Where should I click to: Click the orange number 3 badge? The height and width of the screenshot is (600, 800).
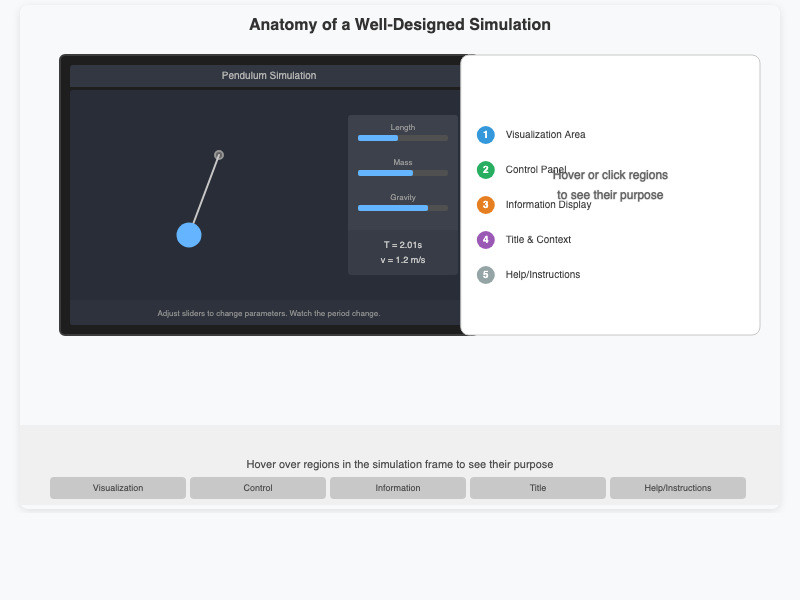tap(486, 205)
